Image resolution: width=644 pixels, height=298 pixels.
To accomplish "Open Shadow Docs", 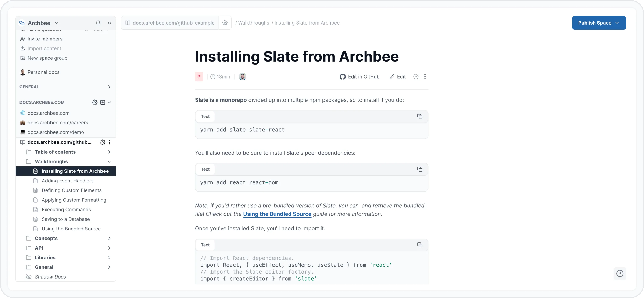I will pos(50,277).
